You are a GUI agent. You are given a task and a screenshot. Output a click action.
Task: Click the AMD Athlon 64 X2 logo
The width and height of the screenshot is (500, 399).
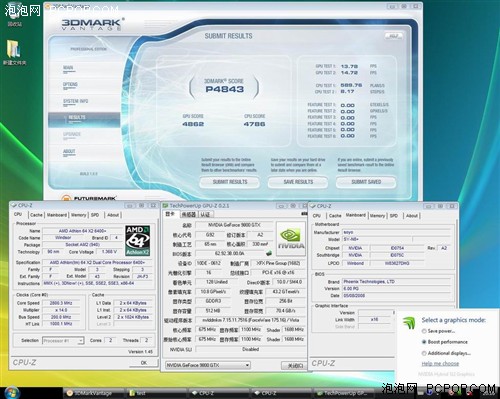pyautogui.click(x=138, y=241)
